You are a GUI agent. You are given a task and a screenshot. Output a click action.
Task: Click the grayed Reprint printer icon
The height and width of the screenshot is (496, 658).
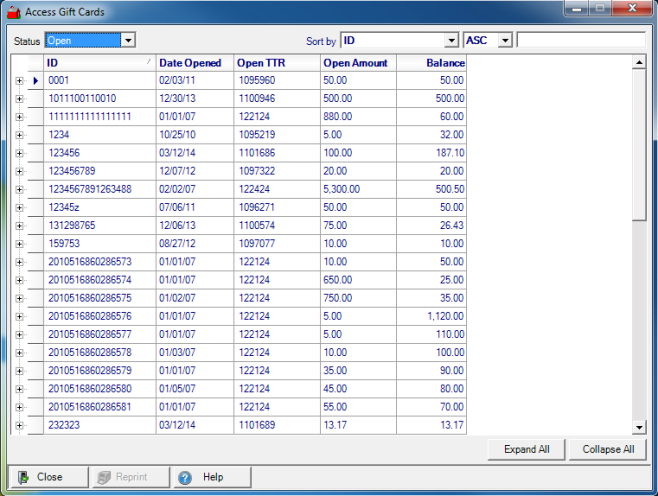pos(103,477)
